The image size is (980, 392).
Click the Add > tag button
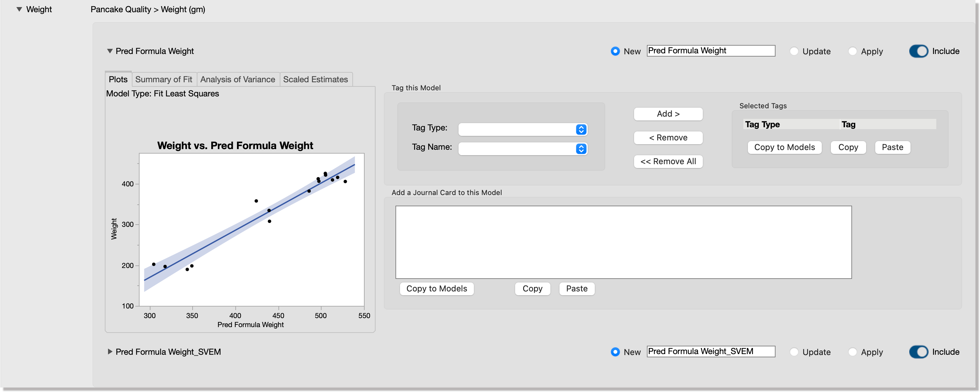point(668,114)
